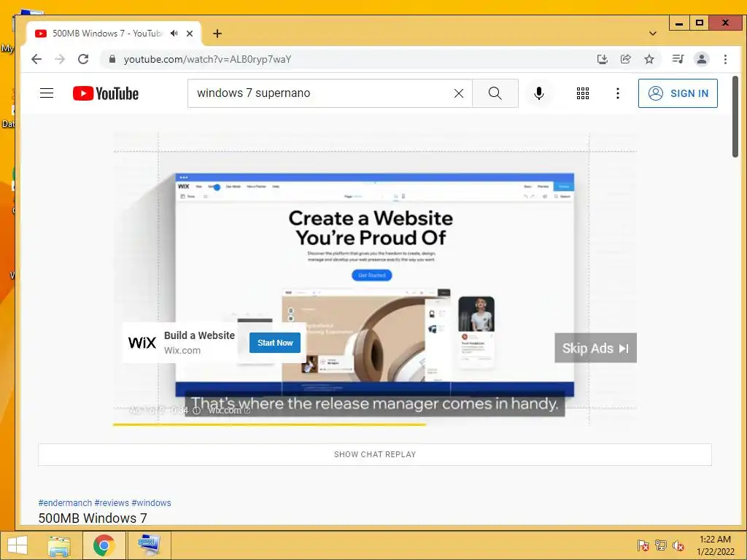Go back using the browser back arrow

click(36, 59)
